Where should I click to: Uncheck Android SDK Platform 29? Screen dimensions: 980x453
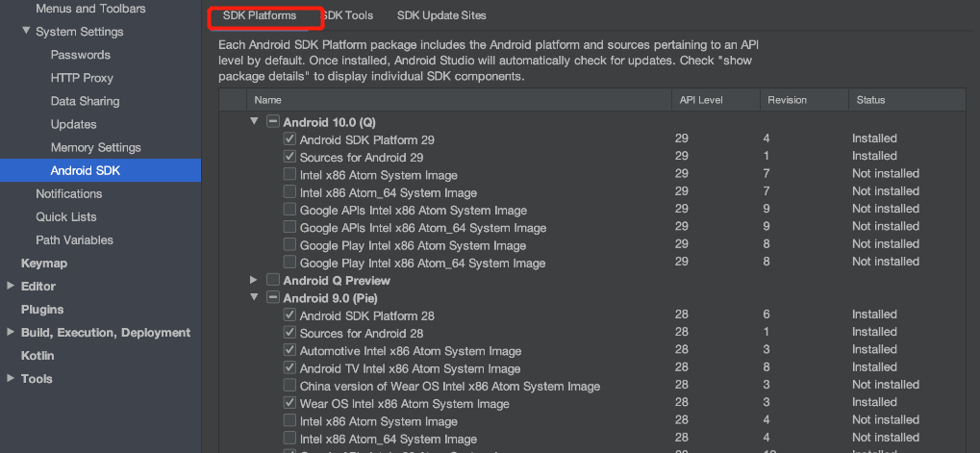click(x=289, y=139)
